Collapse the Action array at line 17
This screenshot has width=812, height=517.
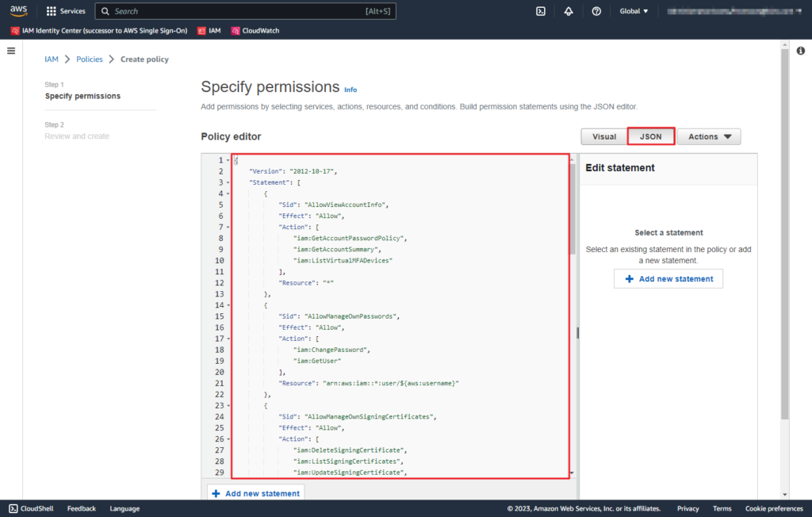coord(228,339)
